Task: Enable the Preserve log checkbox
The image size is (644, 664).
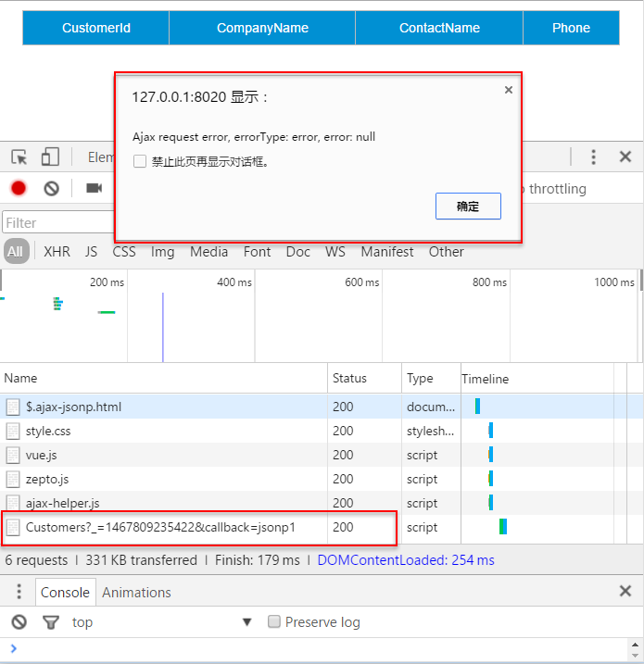Action: point(273,621)
